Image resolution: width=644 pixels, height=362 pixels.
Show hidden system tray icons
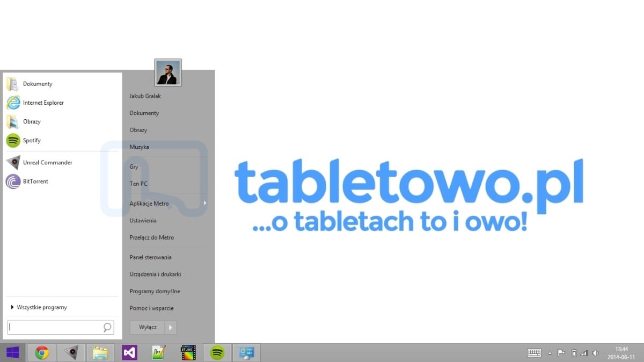click(550, 353)
